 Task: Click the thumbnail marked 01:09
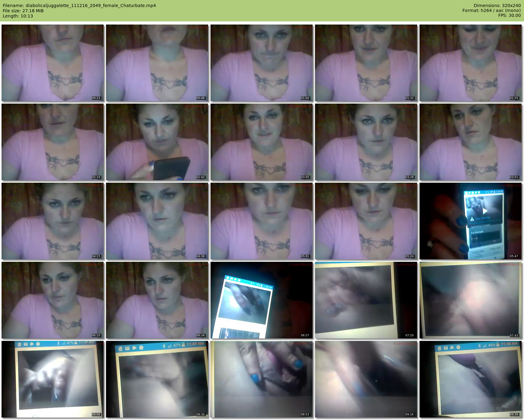click(262, 63)
